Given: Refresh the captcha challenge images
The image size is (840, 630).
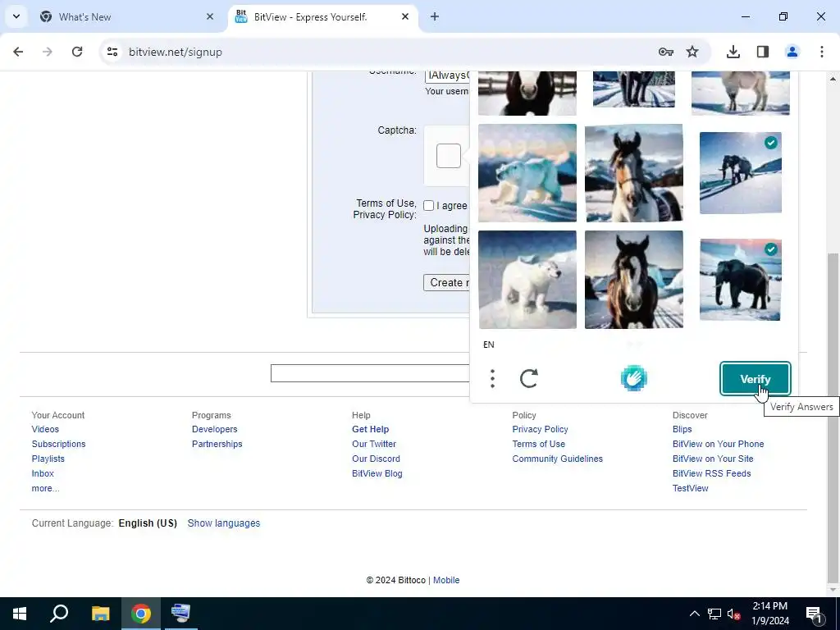Looking at the screenshot, I should pos(529,379).
